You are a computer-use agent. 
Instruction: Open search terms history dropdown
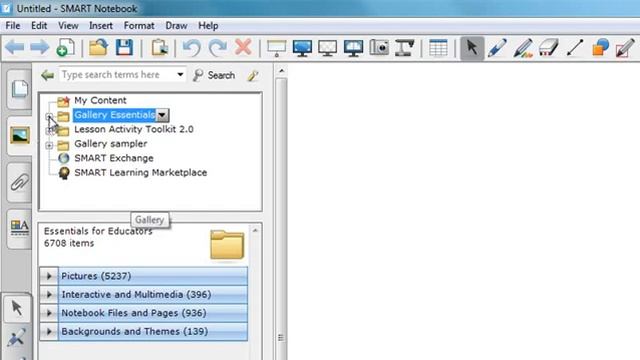tap(180, 75)
